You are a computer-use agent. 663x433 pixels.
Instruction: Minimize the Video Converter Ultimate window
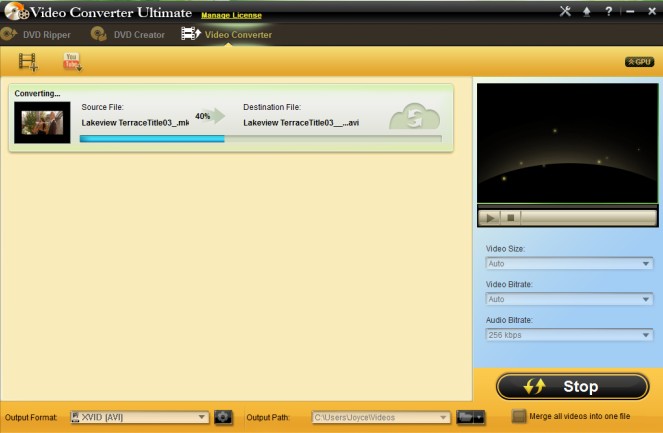point(630,12)
